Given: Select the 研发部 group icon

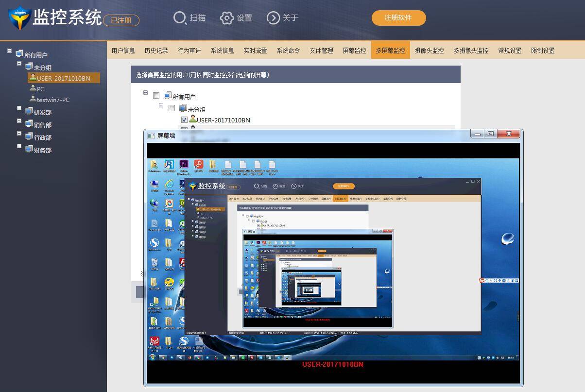Looking at the screenshot, I should point(29,111).
